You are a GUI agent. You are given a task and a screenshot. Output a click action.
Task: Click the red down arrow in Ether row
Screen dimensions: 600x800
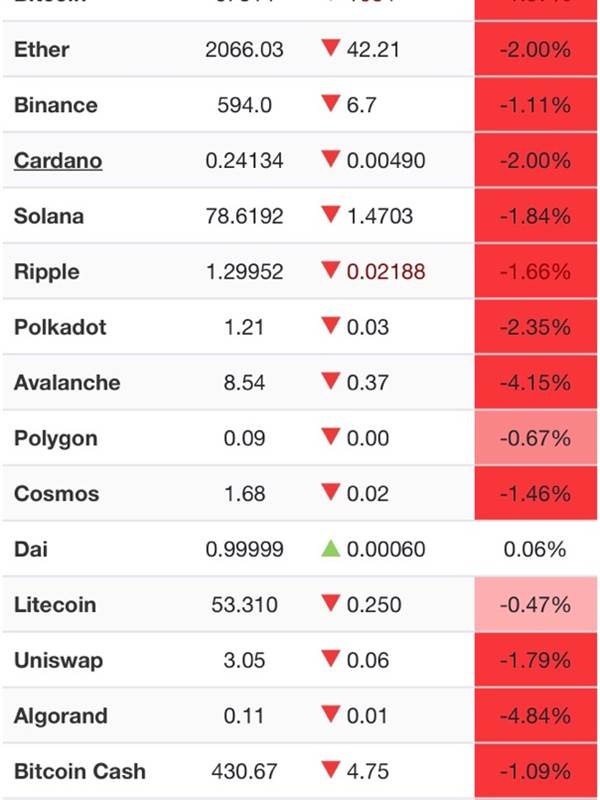(331, 50)
